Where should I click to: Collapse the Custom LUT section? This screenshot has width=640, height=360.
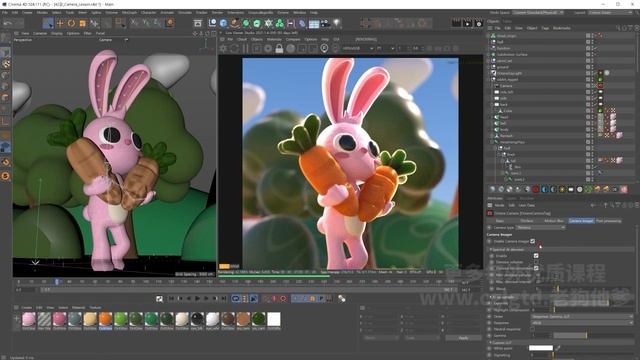pos(491,342)
